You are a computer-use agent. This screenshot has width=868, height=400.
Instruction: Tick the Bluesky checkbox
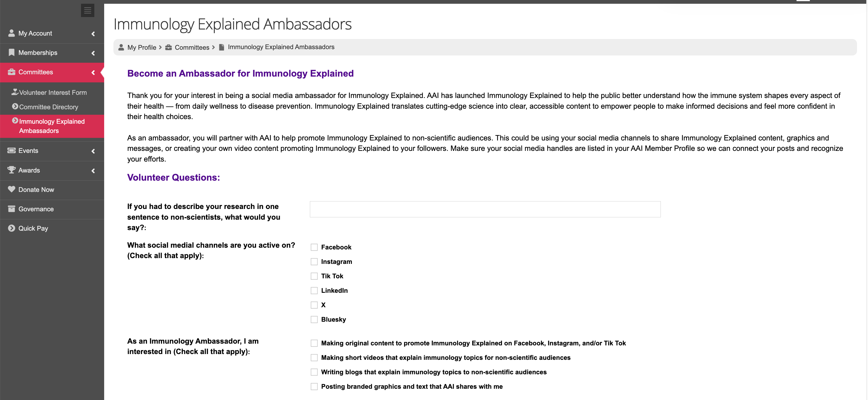coord(314,320)
